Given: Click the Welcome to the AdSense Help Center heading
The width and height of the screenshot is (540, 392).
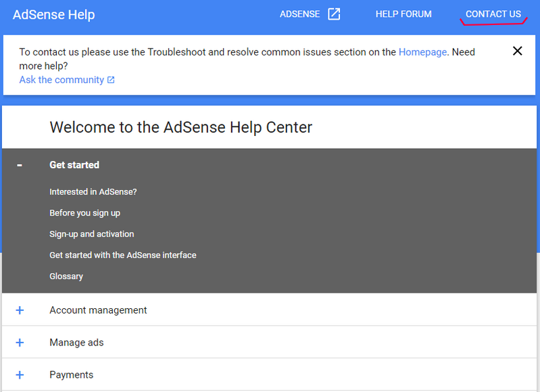Looking at the screenshot, I should tap(181, 128).
